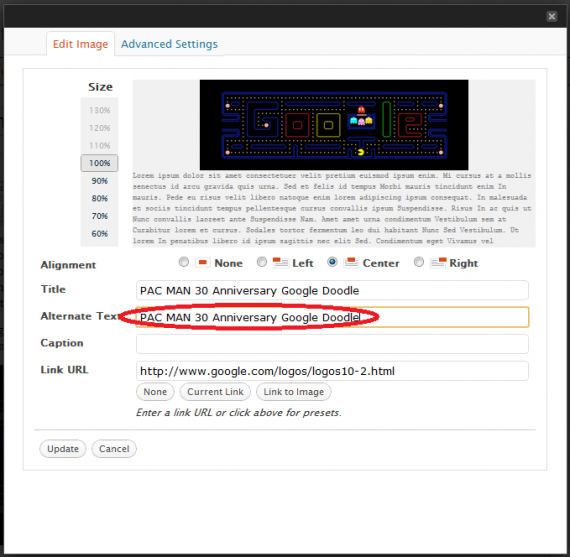The image size is (570, 557).
Task: Focus the Title text field
Action: pyautogui.click(x=332, y=290)
